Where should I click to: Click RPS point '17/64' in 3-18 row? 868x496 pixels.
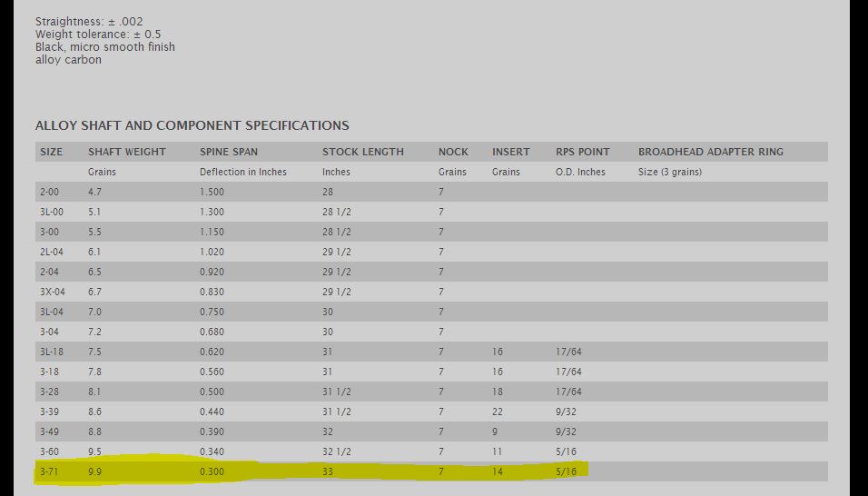coord(568,372)
